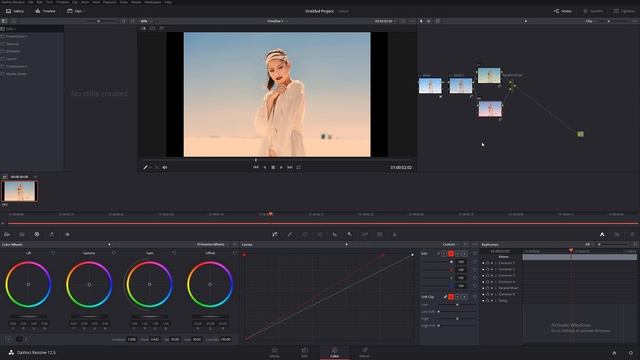This screenshot has width=640, height=360.
Task: Select the Color Wheels palette icon
Action: pyautogui.click(x=37, y=234)
